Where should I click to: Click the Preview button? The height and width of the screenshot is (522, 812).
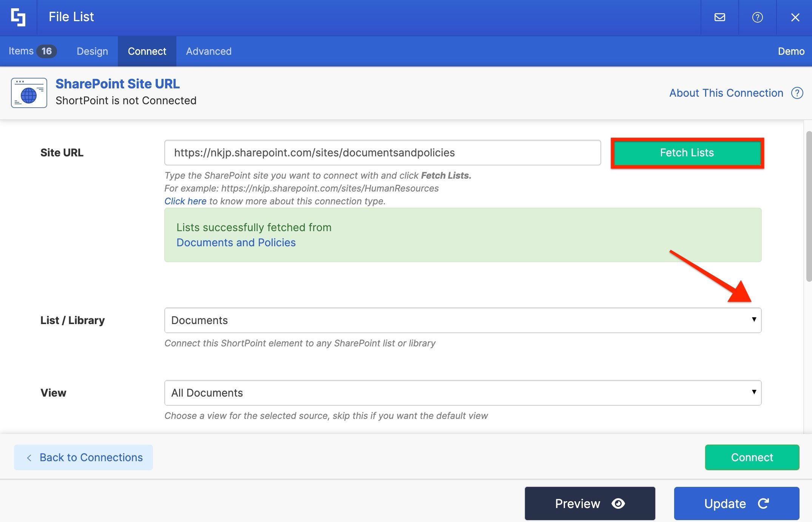tap(590, 503)
